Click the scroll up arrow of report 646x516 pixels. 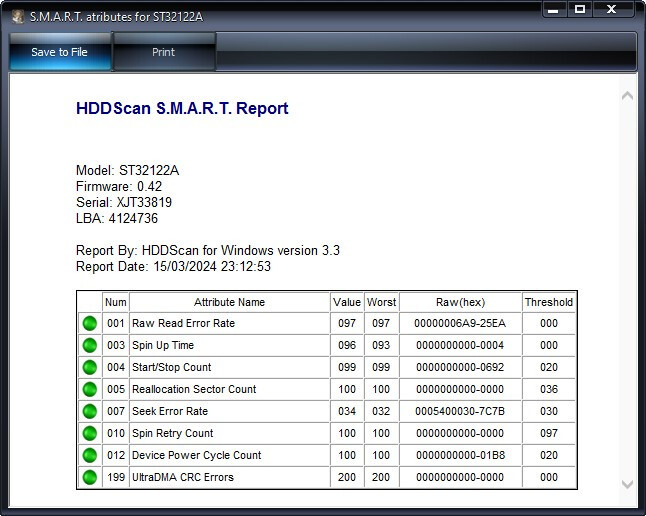tap(627, 96)
